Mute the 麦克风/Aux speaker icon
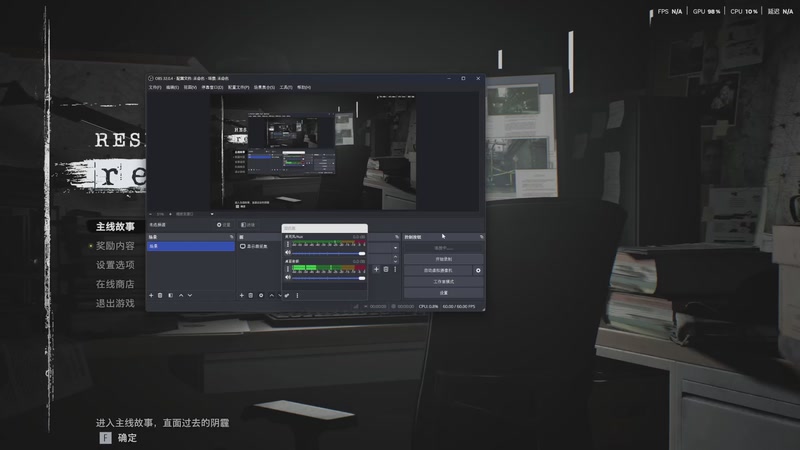Screen dimensions: 800x450 [x=288, y=253]
